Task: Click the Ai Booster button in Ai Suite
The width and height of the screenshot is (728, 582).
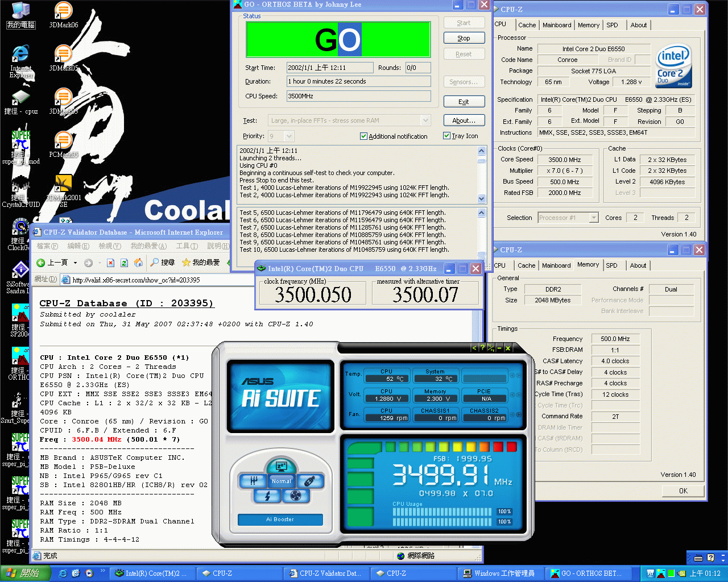Action: (280, 519)
